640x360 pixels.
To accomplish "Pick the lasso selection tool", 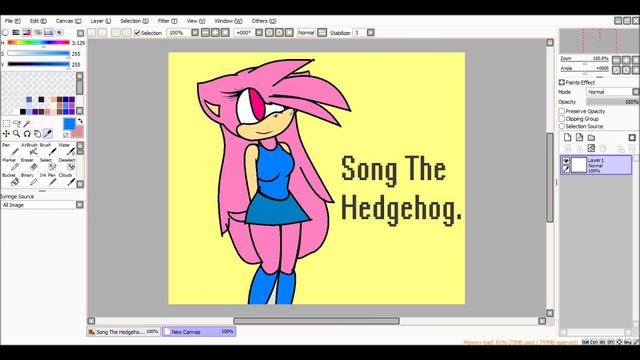I will point(17,123).
